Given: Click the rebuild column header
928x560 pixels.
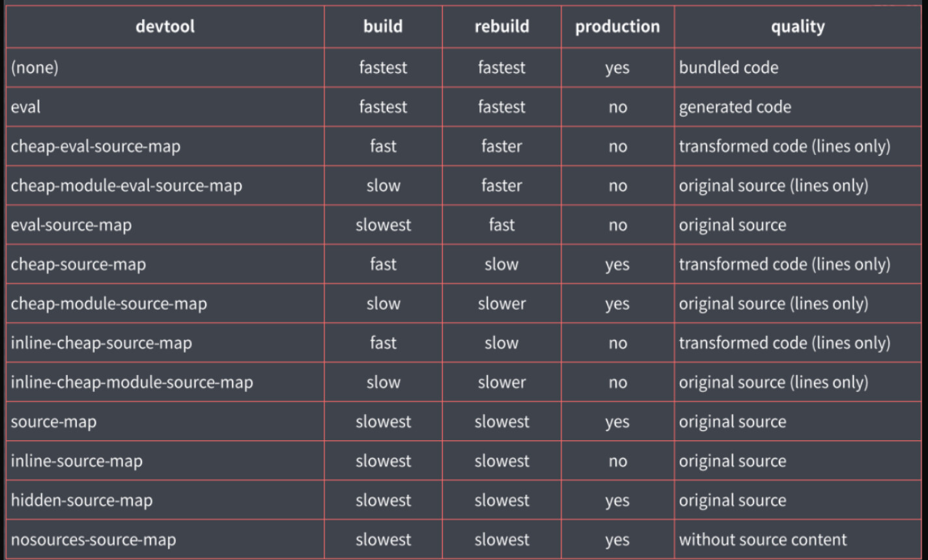Looking at the screenshot, I should click(501, 27).
